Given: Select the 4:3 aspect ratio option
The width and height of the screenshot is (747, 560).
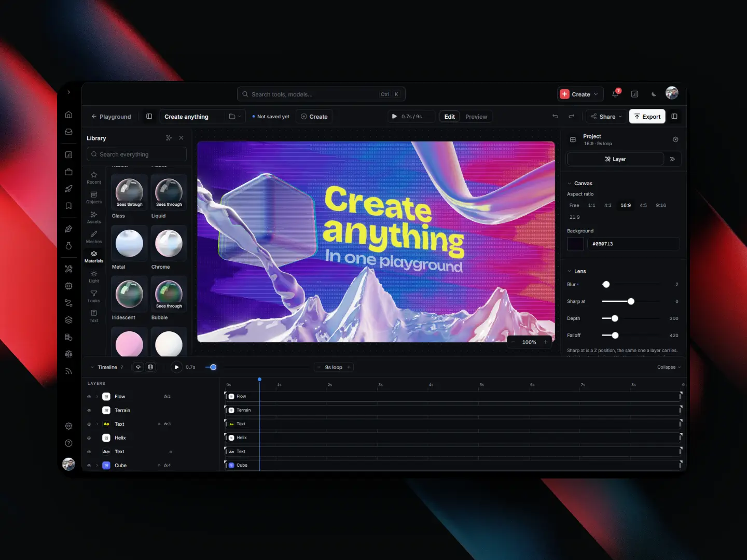Looking at the screenshot, I should coord(607,205).
